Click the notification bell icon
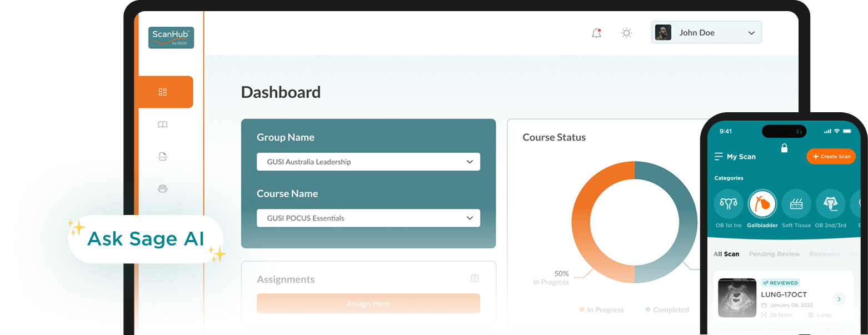The width and height of the screenshot is (868, 335). [596, 33]
